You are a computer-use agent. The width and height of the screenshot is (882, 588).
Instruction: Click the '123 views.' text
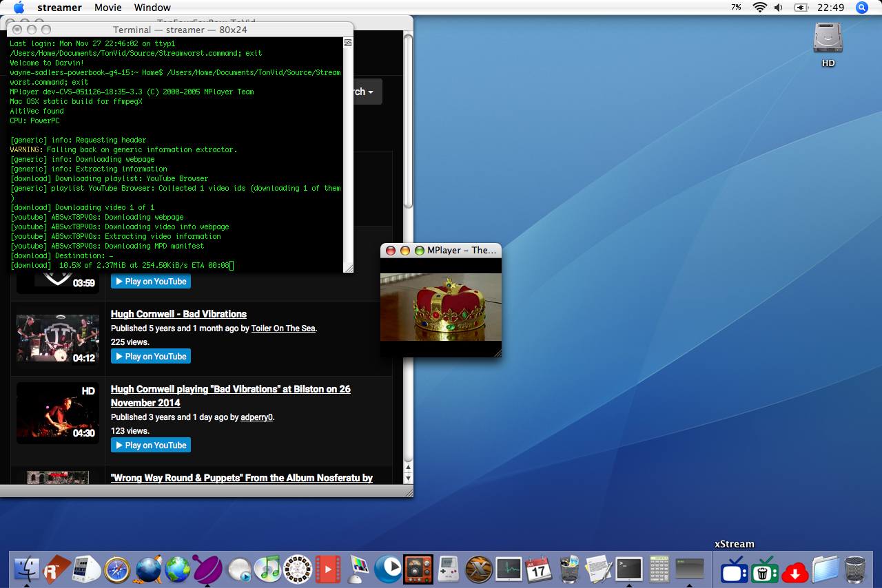[130, 431]
